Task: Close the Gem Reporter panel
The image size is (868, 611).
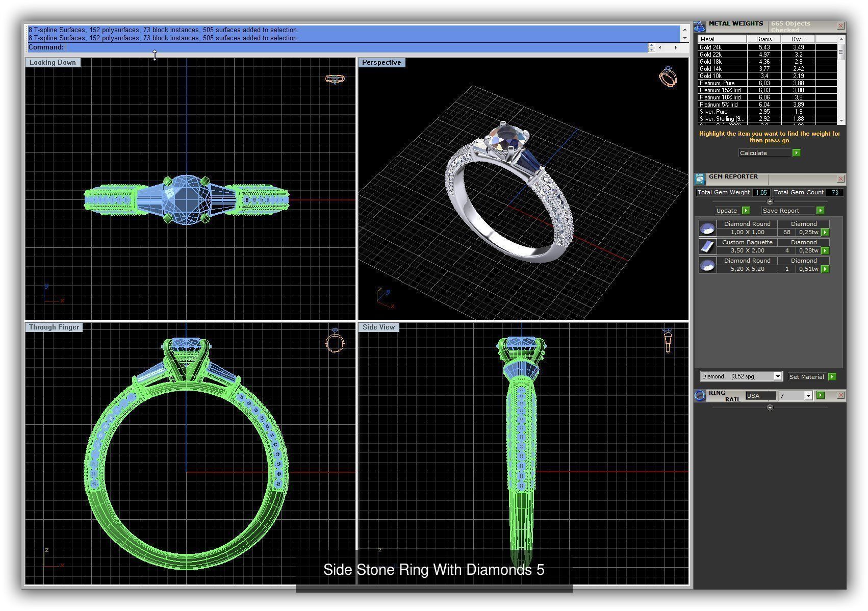Action: pos(841,179)
